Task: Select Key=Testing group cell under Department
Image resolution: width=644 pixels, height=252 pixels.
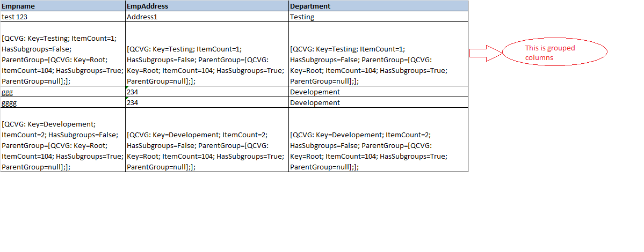Action: (378, 54)
